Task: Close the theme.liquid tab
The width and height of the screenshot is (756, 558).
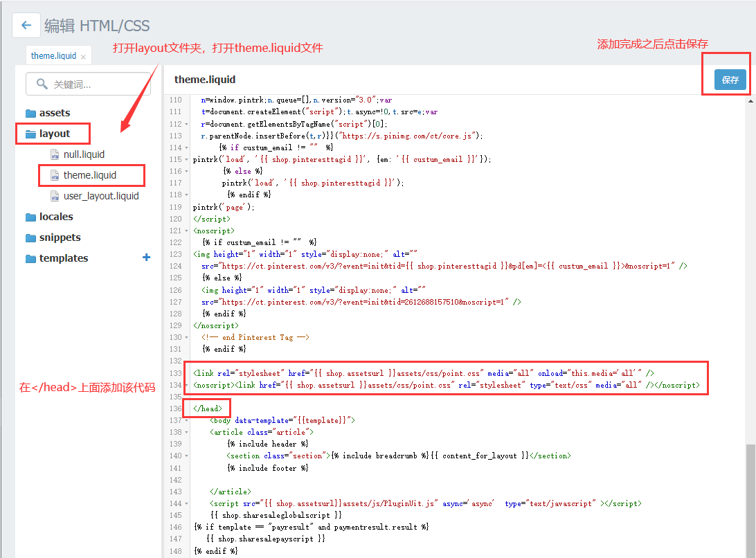Action: [83, 57]
